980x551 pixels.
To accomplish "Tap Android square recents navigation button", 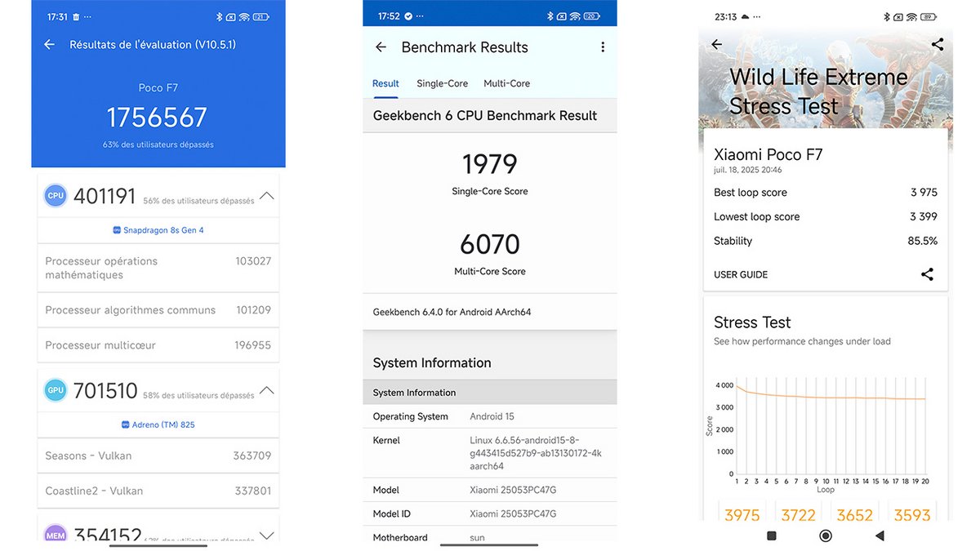I will point(772,536).
